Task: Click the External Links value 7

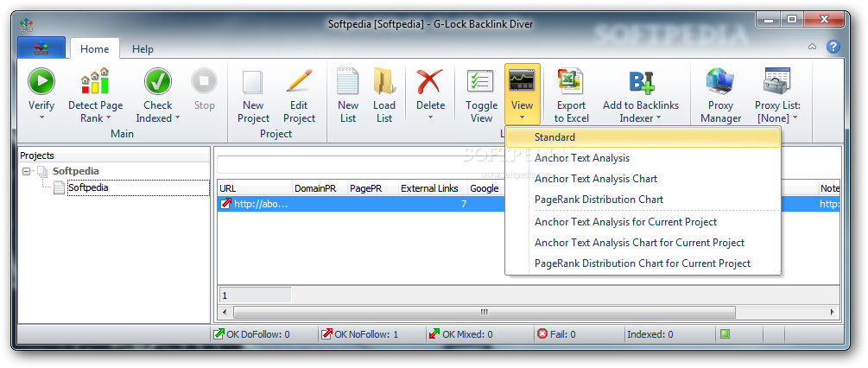Action: point(463,204)
